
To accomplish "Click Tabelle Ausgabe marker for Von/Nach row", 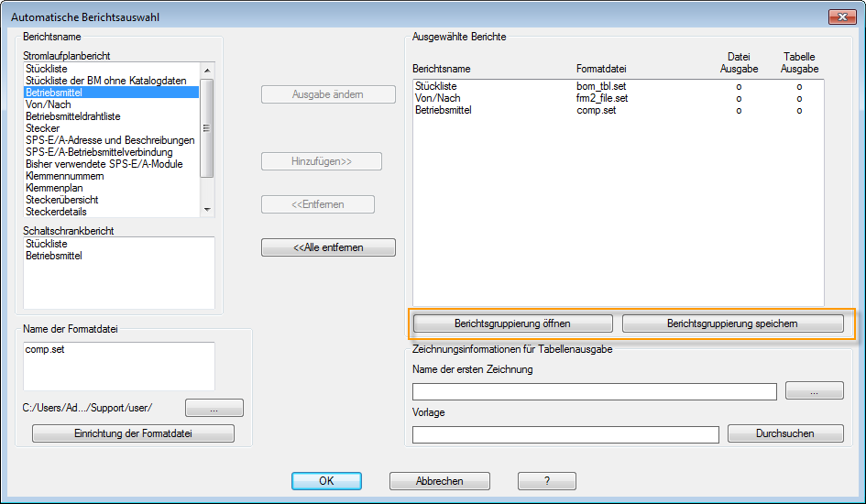I will (x=799, y=99).
